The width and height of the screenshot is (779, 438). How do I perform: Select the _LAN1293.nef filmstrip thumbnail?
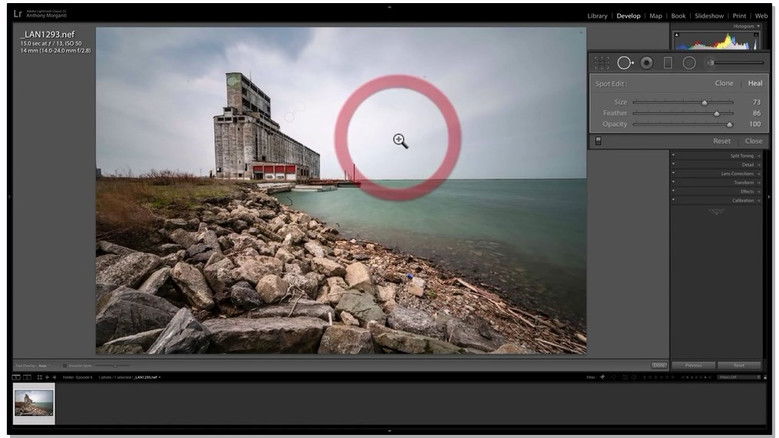(x=34, y=404)
